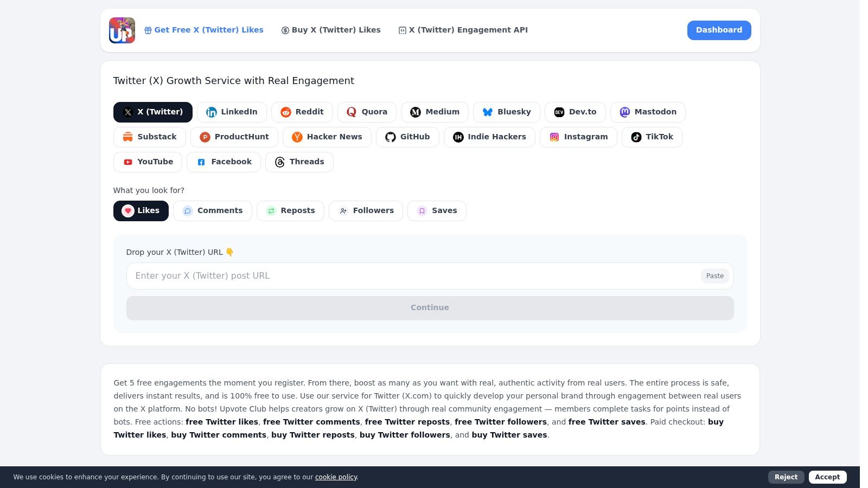Viewport: 868px width, 488px height.
Task: Select the Substack platform
Action: pyautogui.click(x=150, y=137)
